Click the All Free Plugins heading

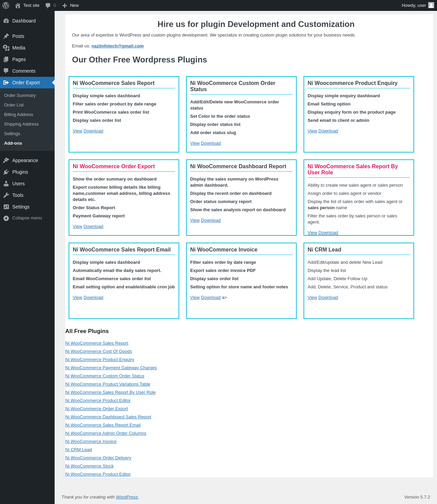coord(87,331)
